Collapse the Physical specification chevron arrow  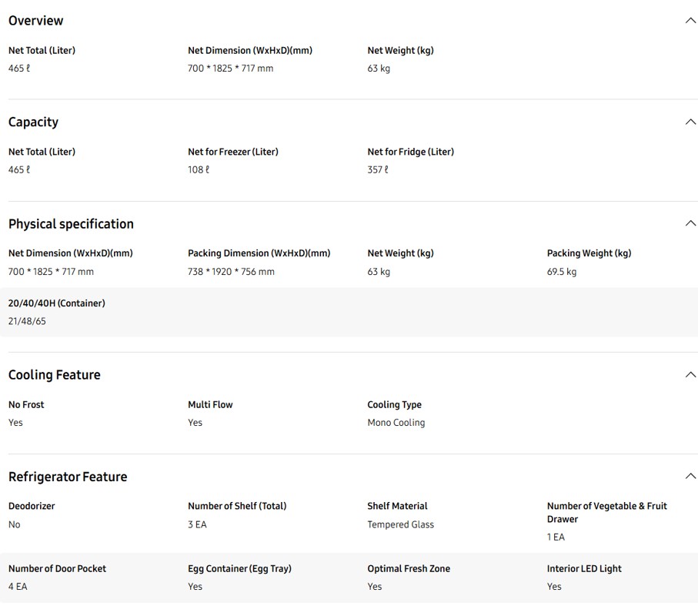pyautogui.click(x=690, y=223)
